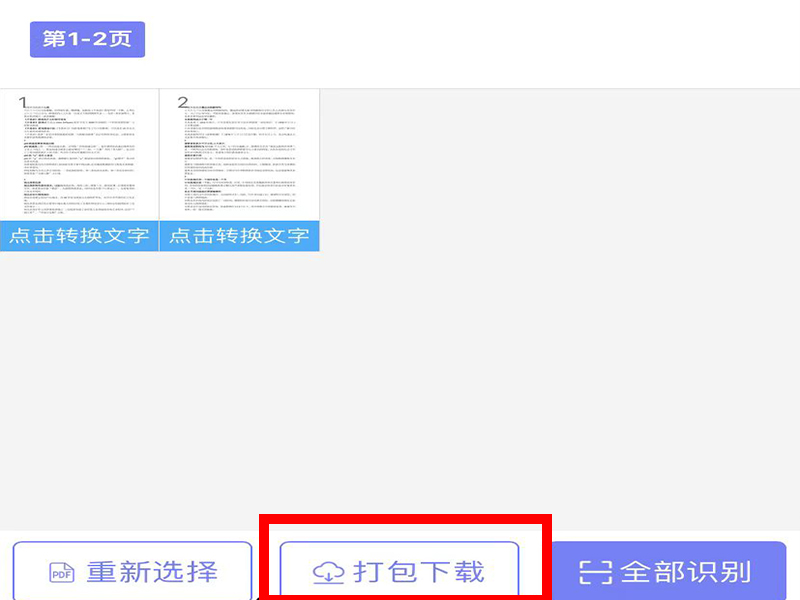Recognize all pages with 全部识别 label
800x600 pixels.
[x=686, y=572]
